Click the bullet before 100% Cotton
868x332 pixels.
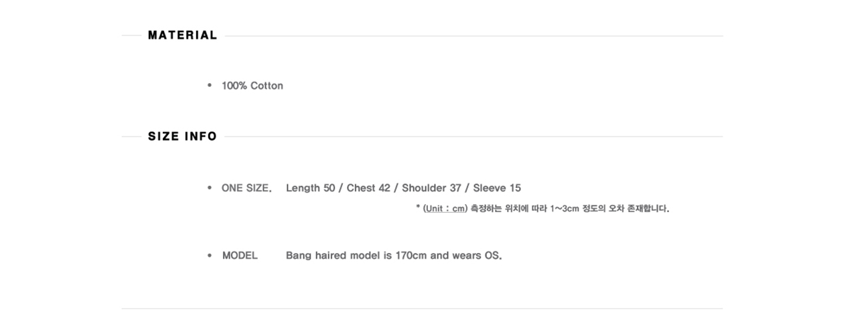[x=210, y=86]
